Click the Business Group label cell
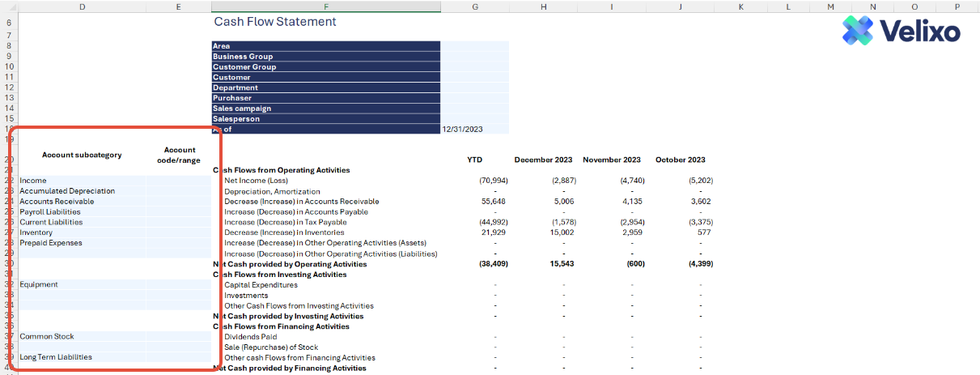The height and width of the screenshot is (375, 980). click(326, 57)
